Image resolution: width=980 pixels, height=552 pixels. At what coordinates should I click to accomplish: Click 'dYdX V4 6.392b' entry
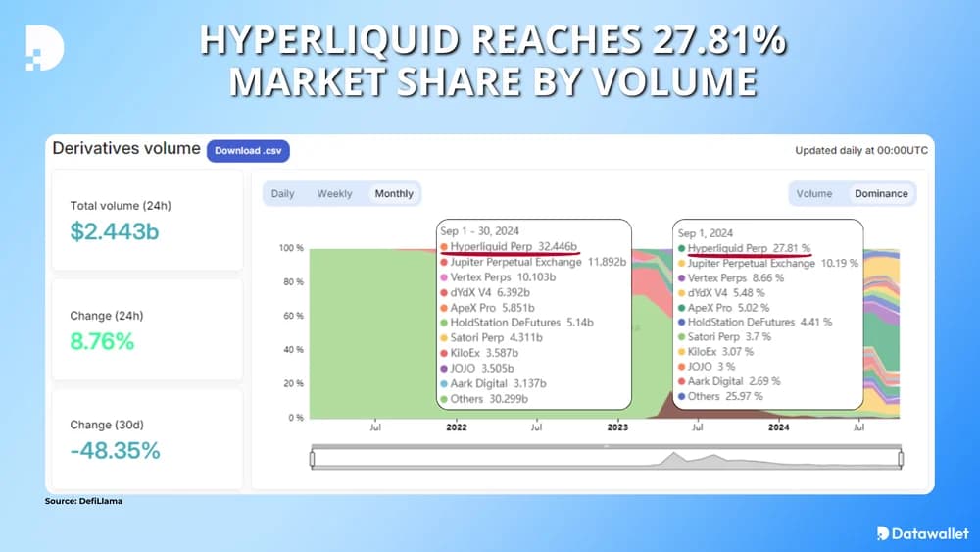coord(485,292)
